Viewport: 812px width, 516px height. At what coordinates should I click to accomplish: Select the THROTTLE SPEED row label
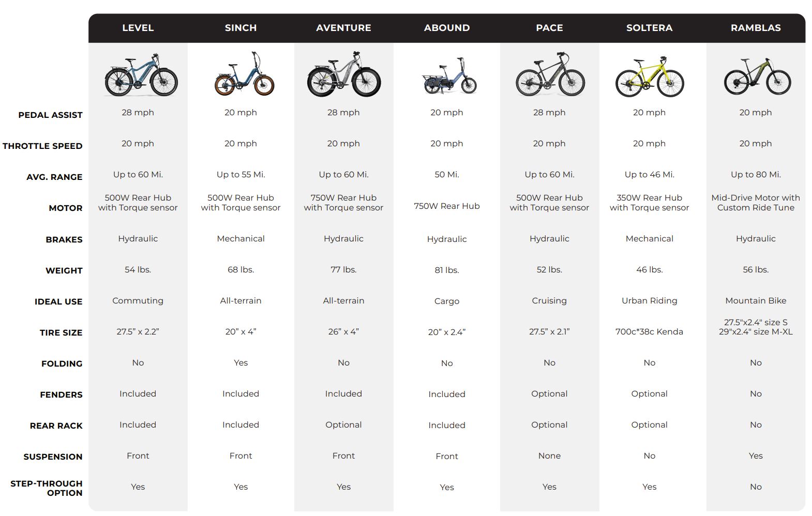point(42,146)
